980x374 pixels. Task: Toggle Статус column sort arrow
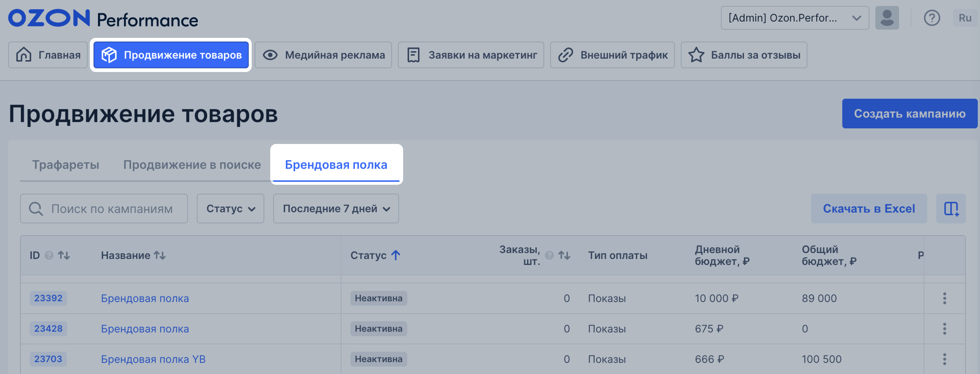(396, 255)
